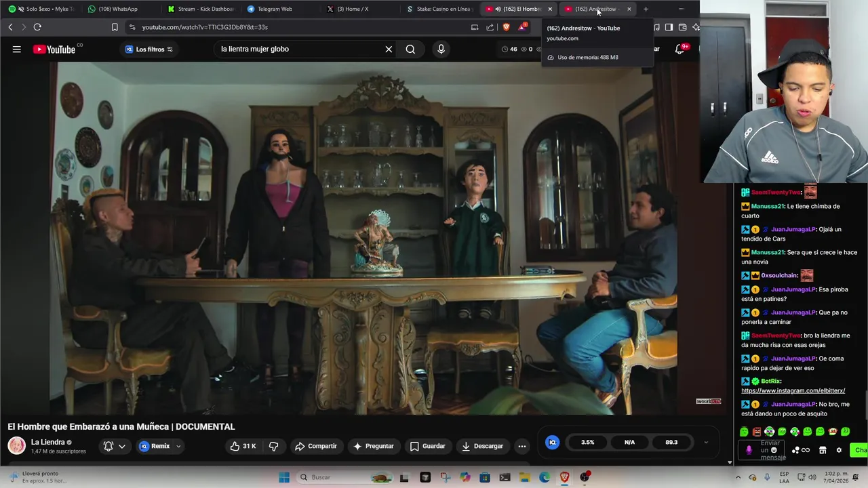Run search with the magnifier button
The width and height of the screenshot is (868, 488).
tap(410, 49)
